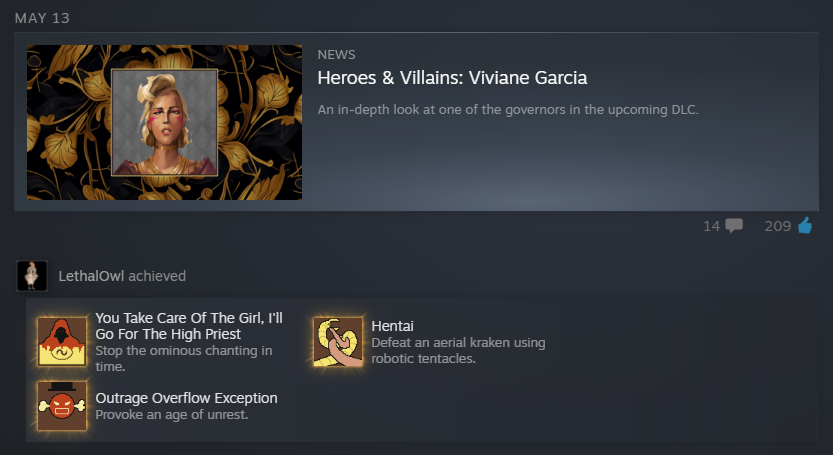Click the MAY 13 date header
Viewport: 833px width, 455px height.
click(42, 18)
